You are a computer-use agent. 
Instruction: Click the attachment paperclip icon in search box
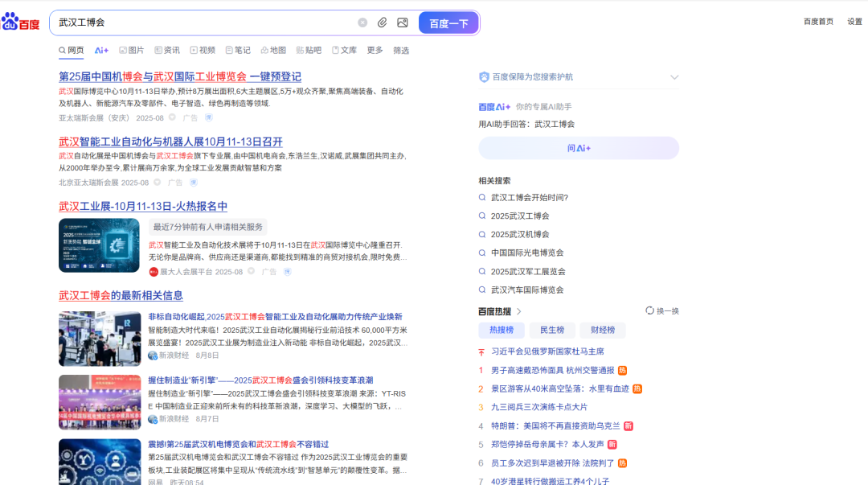coord(383,23)
